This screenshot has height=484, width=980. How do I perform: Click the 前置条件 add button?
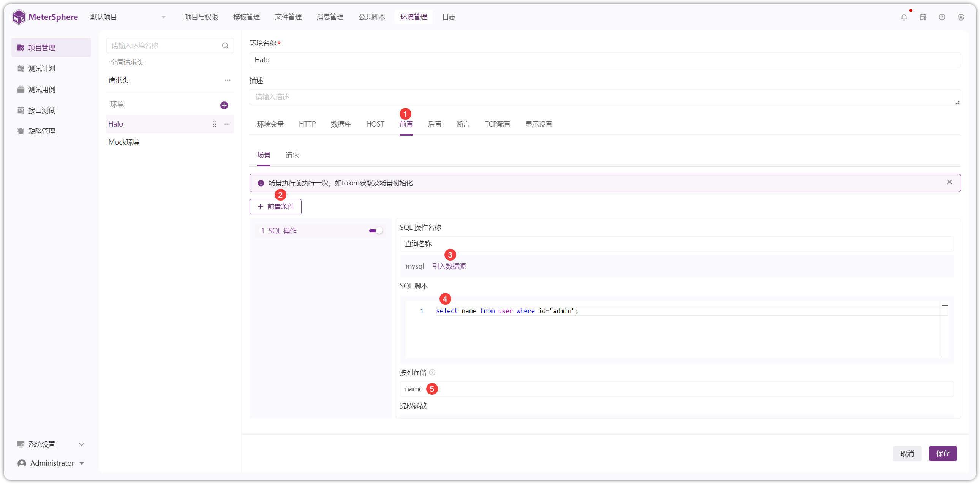pyautogui.click(x=275, y=207)
